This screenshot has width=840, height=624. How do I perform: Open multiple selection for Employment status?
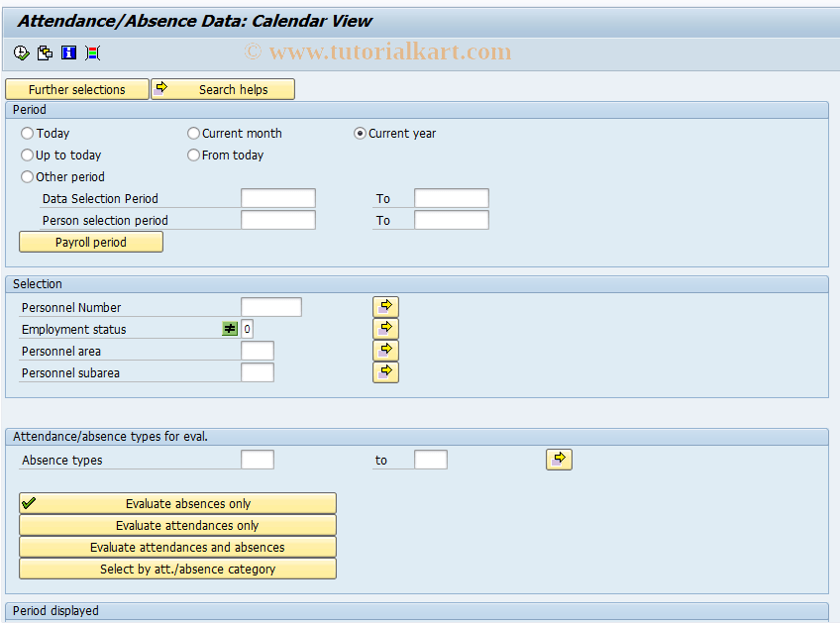tap(385, 328)
